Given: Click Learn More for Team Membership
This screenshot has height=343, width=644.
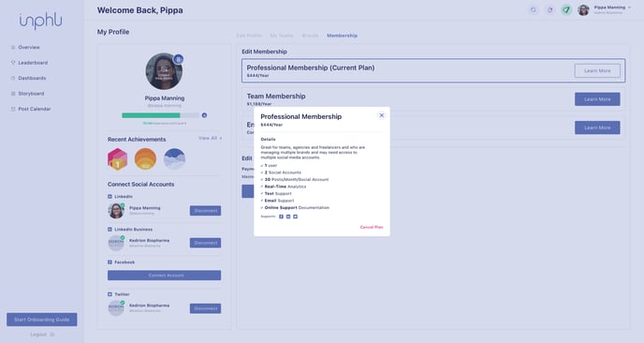Looking at the screenshot, I should (597, 99).
